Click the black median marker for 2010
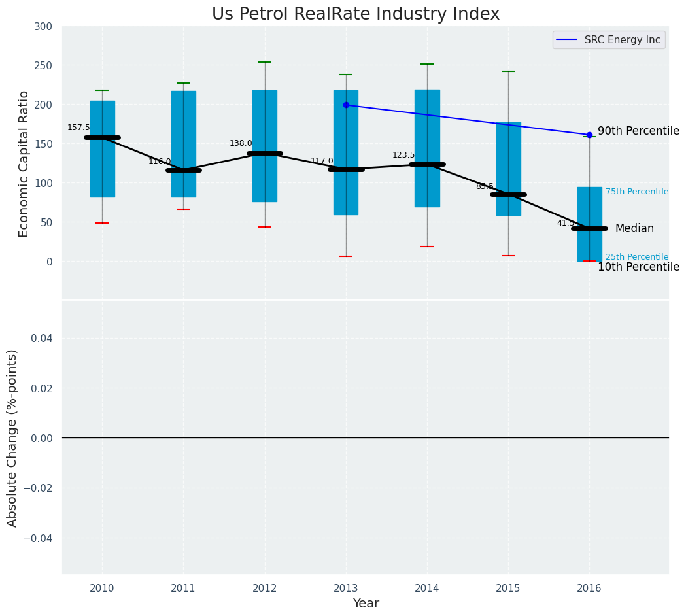 tap(102, 137)
